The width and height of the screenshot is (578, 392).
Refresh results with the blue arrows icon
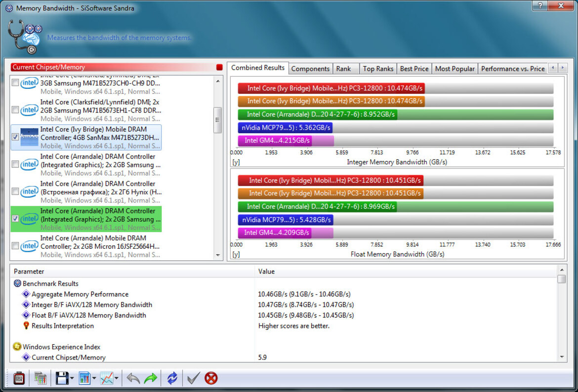pos(172,378)
